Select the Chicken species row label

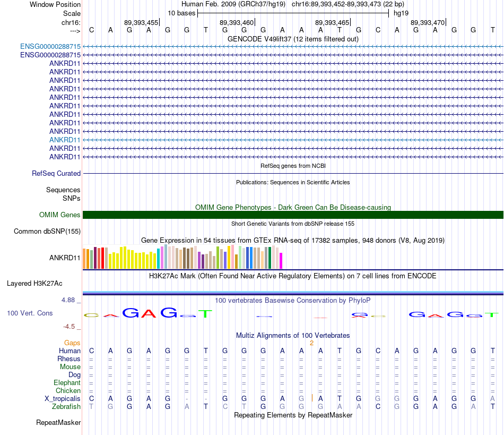[x=68, y=390]
